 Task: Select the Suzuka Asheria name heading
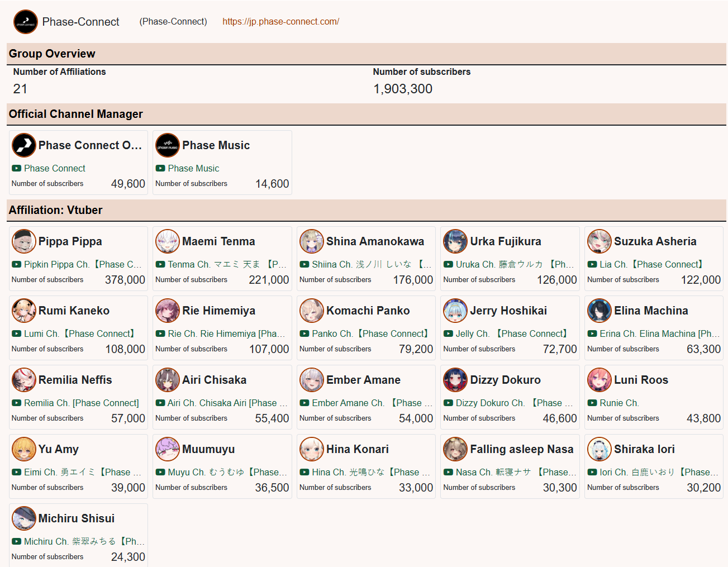click(655, 241)
